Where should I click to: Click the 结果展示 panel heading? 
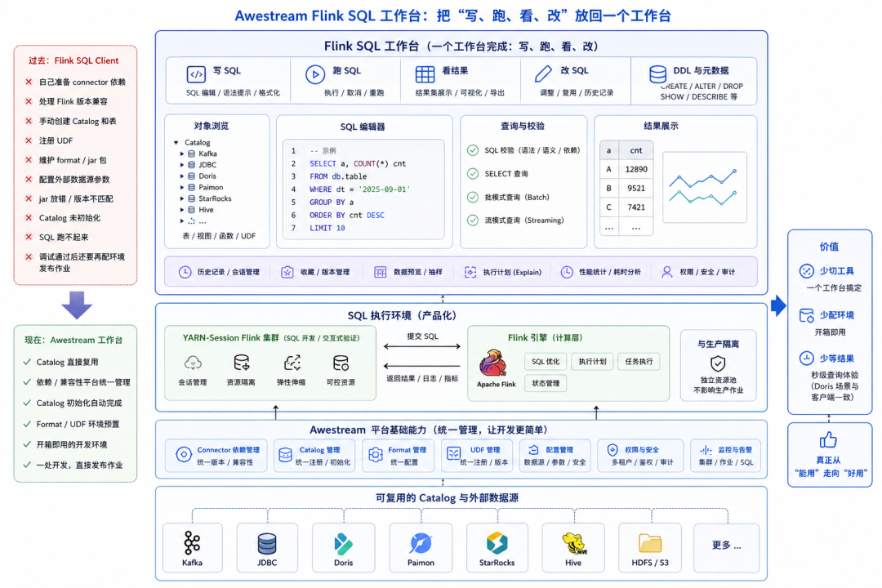(x=661, y=126)
